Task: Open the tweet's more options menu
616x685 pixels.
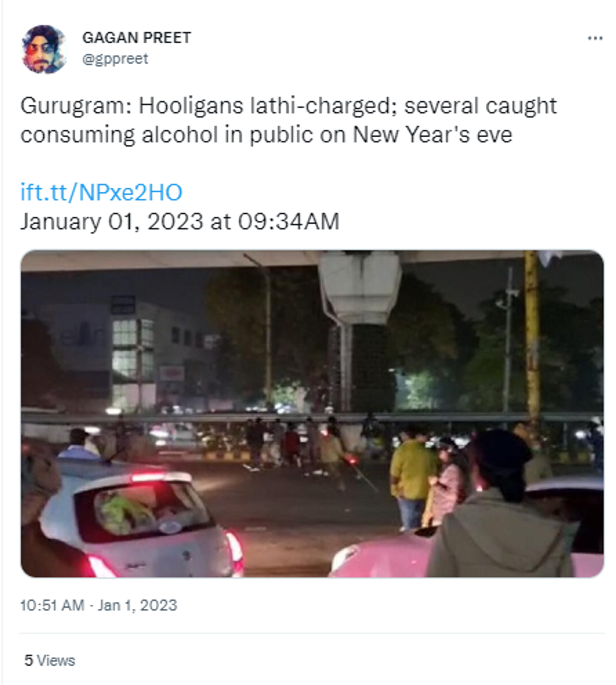Action: pyautogui.click(x=595, y=38)
